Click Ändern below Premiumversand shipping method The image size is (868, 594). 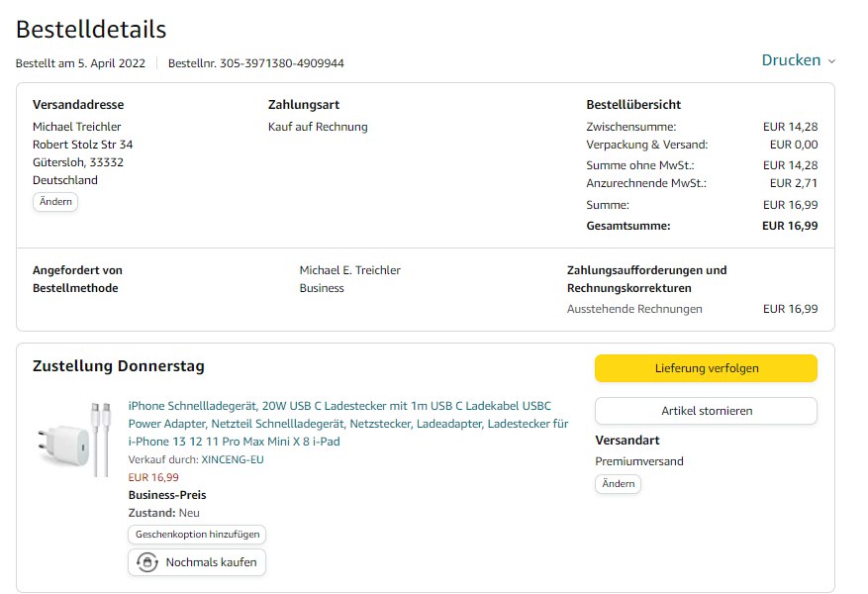[x=618, y=484]
